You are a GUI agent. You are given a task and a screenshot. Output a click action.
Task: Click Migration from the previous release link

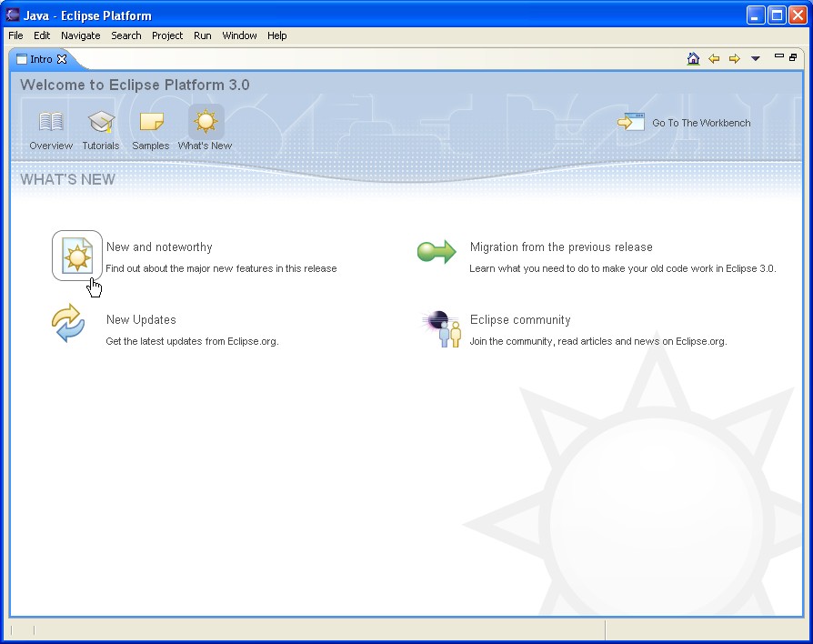pyautogui.click(x=561, y=247)
